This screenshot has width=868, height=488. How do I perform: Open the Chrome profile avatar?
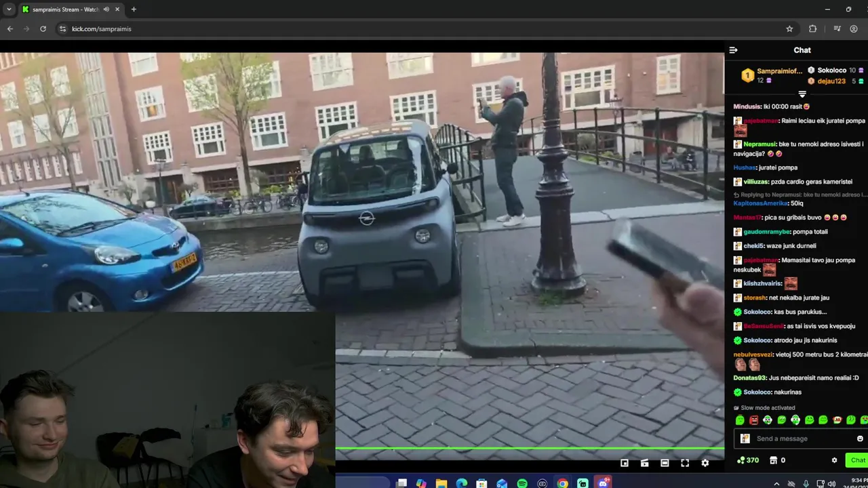pyautogui.click(x=854, y=29)
